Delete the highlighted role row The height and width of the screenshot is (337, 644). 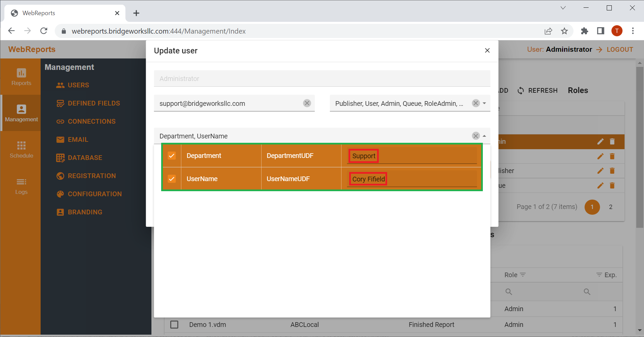click(612, 141)
